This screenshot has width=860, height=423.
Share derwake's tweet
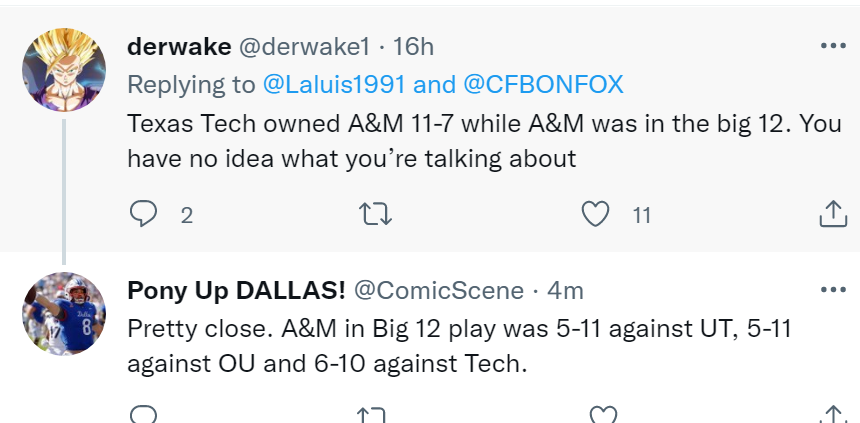point(832,213)
